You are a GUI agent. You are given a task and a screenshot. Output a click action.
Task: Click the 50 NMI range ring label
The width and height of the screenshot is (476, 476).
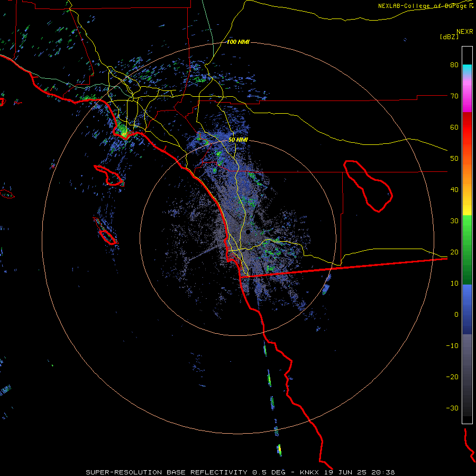click(x=238, y=140)
